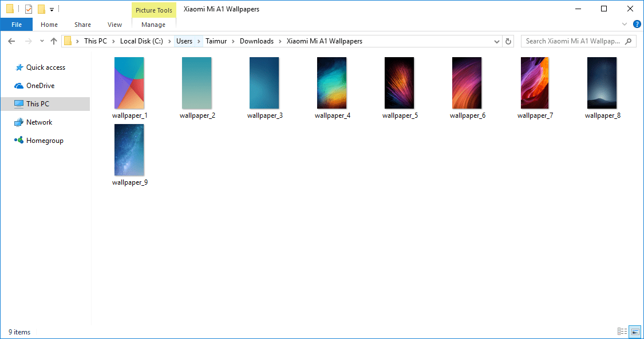Expand the ribbon with the chevron

pyautogui.click(x=625, y=25)
